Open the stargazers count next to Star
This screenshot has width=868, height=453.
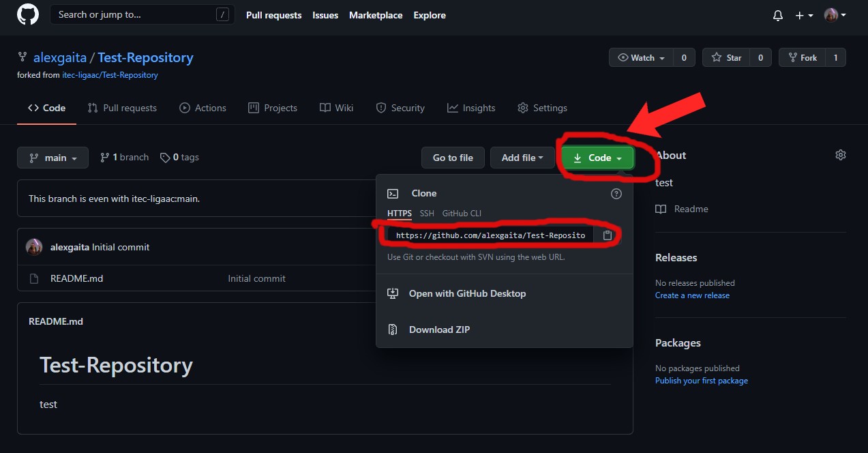[x=760, y=58]
